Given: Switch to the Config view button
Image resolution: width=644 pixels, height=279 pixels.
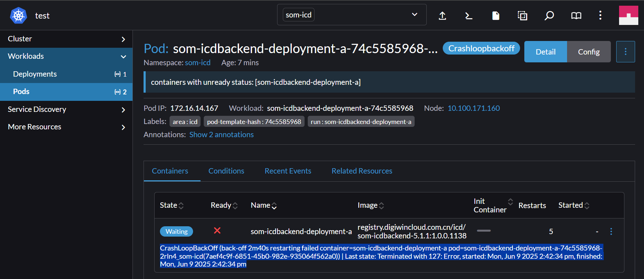Looking at the screenshot, I should [x=589, y=52].
